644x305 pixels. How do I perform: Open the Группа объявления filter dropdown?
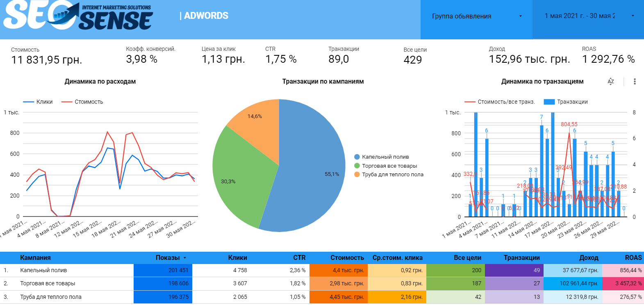pos(477,16)
